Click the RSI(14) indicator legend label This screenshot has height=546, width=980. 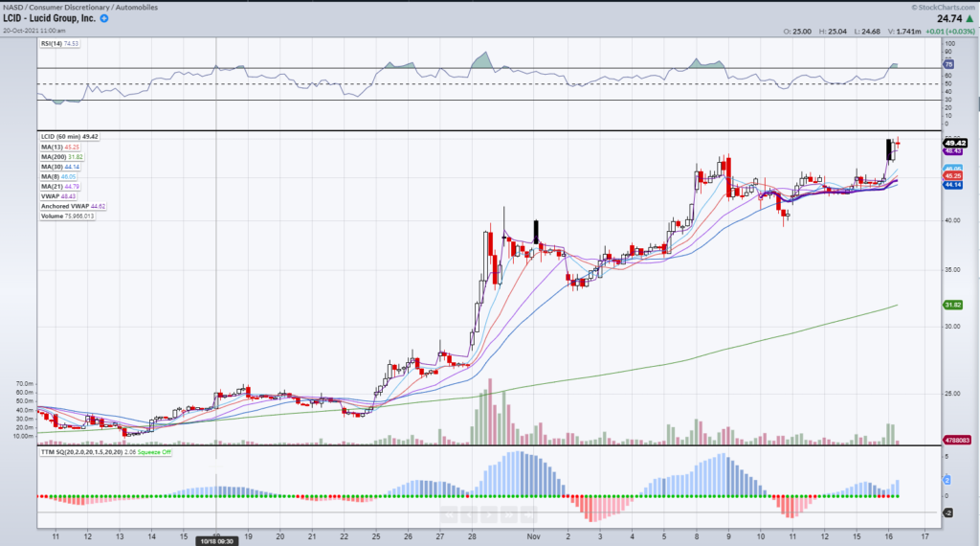(60, 44)
